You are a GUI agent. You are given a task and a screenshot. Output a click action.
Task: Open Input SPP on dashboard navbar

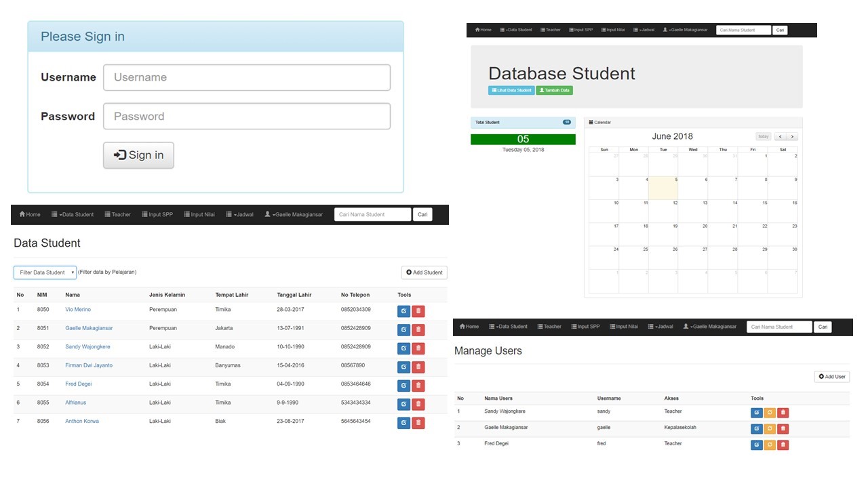pyautogui.click(x=580, y=30)
